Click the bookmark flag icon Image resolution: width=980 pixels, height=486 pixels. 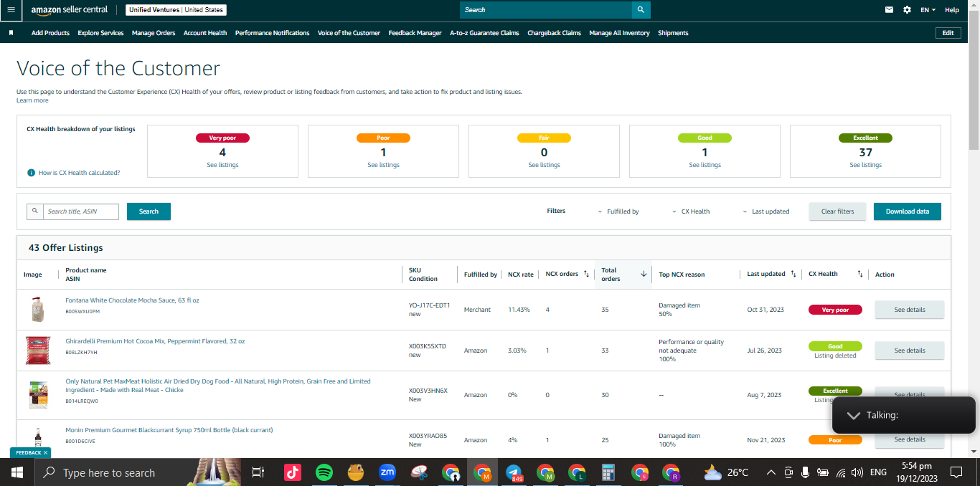point(11,33)
